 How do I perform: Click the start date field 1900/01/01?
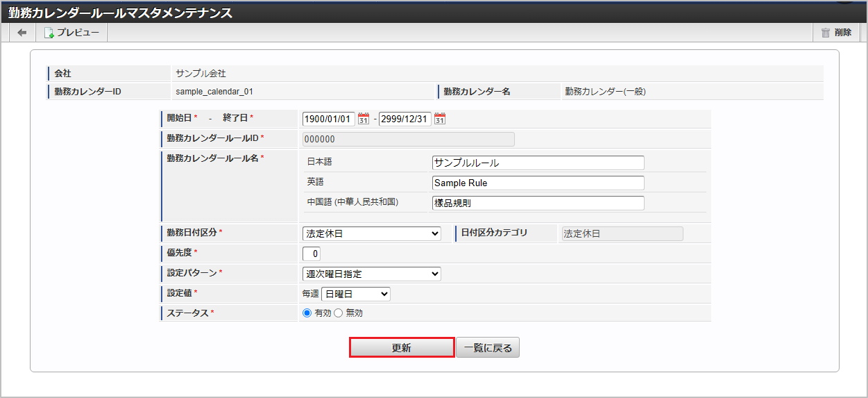point(329,119)
